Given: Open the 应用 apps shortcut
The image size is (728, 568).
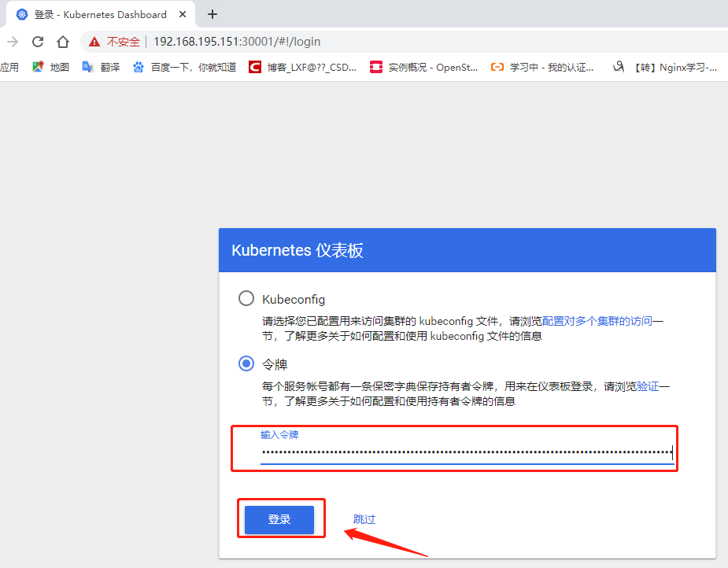Looking at the screenshot, I should coord(9,68).
